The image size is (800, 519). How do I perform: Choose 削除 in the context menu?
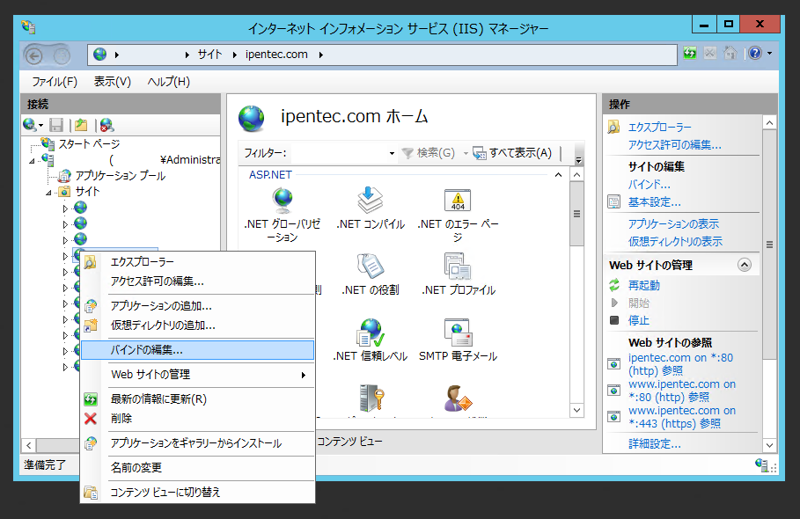[x=197, y=418]
